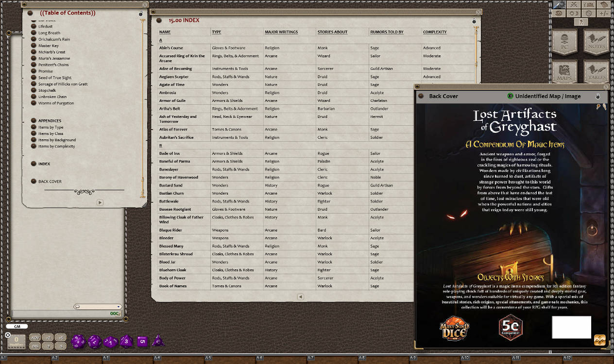Roll the purple d20 from the dice tray
The height and width of the screenshot is (364, 614).
pyautogui.click(x=78, y=341)
